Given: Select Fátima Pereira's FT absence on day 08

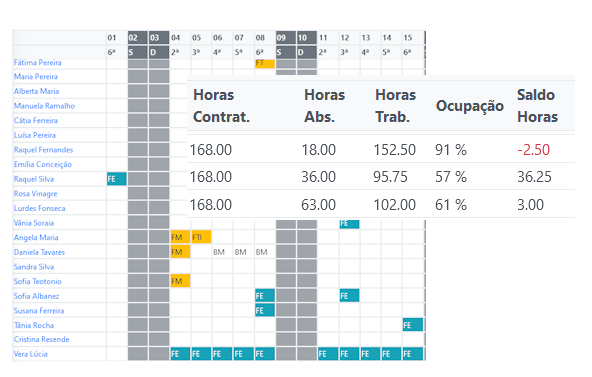Looking at the screenshot, I should (x=265, y=63).
